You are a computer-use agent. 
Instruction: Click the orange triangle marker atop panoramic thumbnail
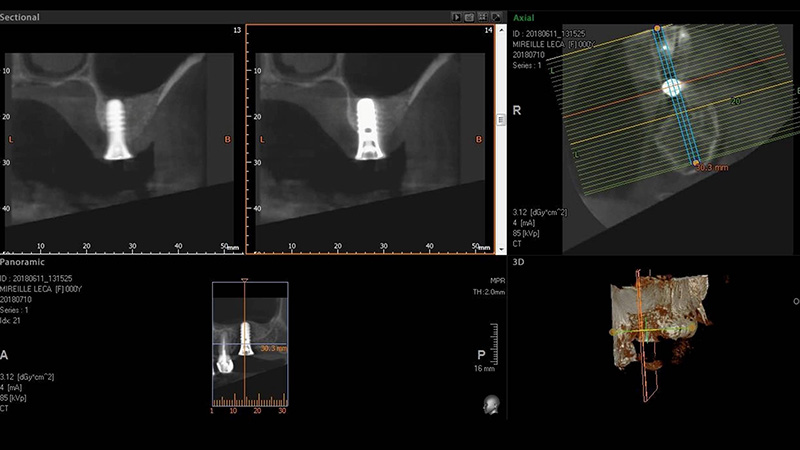(245, 280)
